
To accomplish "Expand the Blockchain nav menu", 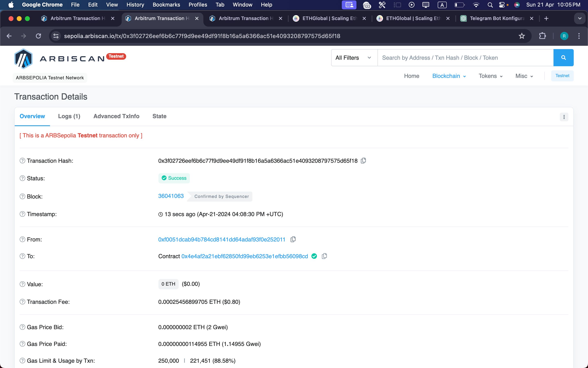I will click(x=449, y=76).
